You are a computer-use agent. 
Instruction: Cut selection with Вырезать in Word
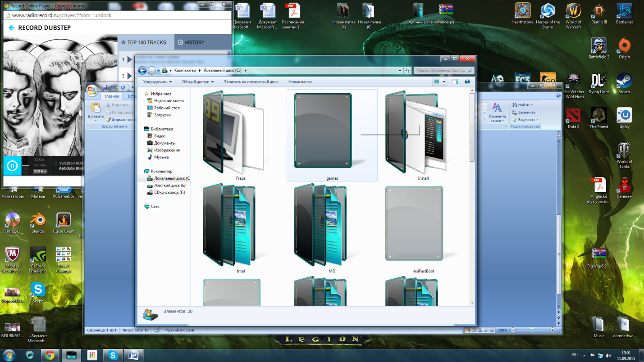click(x=117, y=105)
